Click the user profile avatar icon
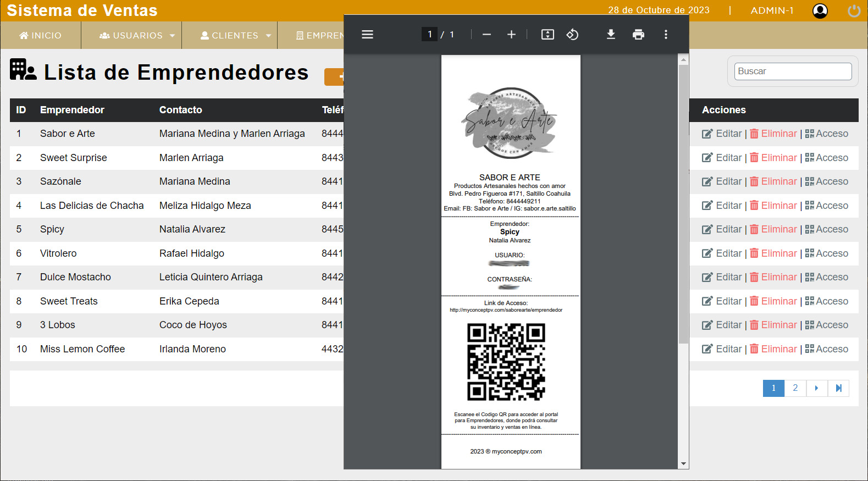The width and height of the screenshot is (868, 481). pyautogui.click(x=820, y=11)
